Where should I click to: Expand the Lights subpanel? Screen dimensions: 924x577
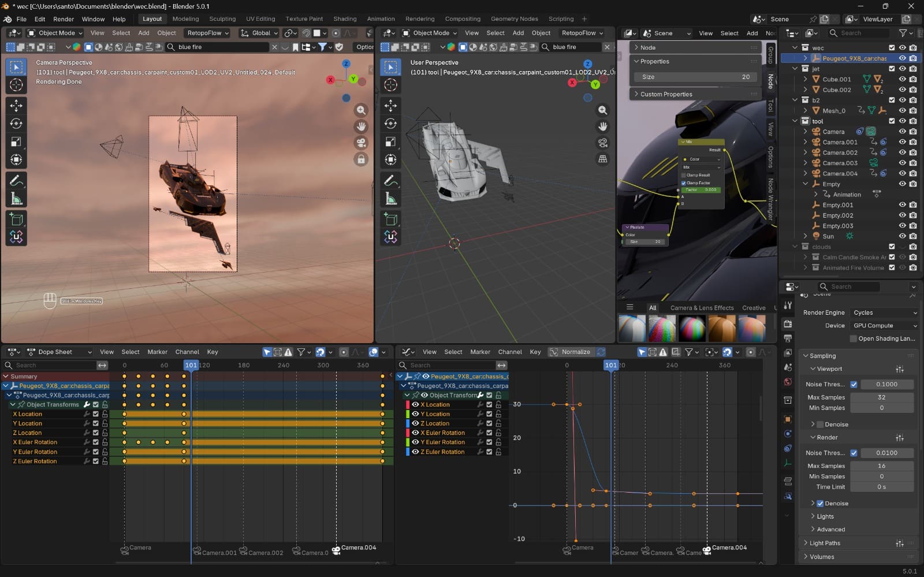coord(825,517)
